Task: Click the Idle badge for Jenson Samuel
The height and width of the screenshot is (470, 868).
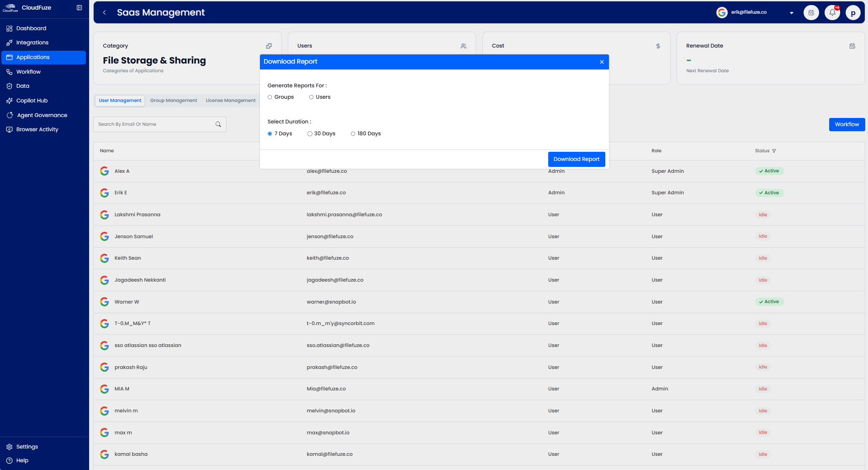Action: [763, 236]
